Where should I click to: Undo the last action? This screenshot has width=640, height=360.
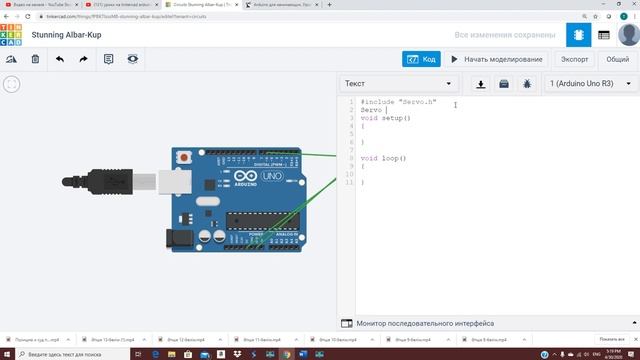[60, 59]
